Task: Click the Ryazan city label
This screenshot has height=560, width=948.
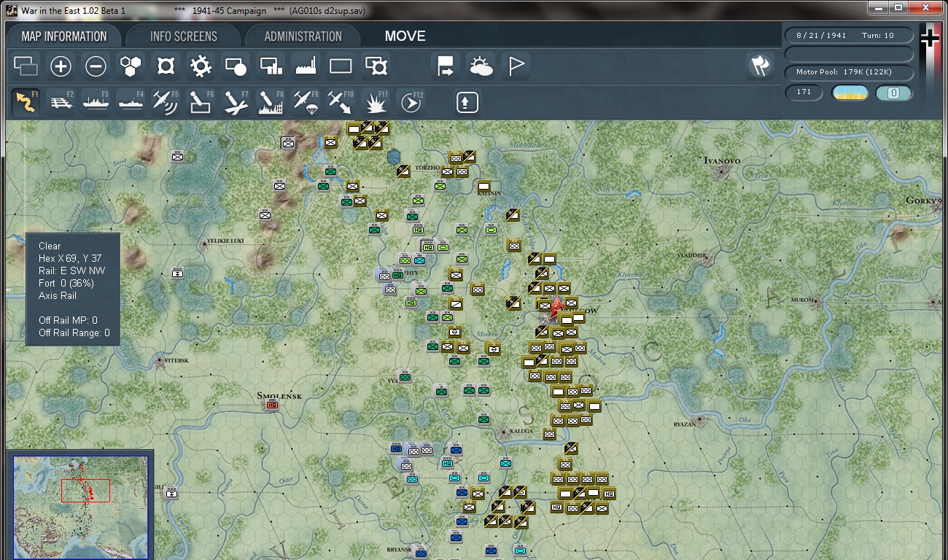Action: tap(685, 424)
